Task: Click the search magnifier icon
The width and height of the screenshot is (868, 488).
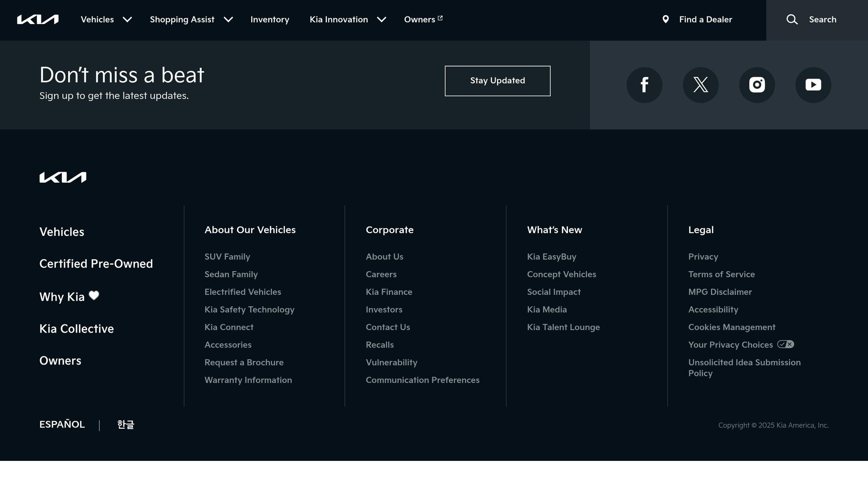Action: (792, 19)
